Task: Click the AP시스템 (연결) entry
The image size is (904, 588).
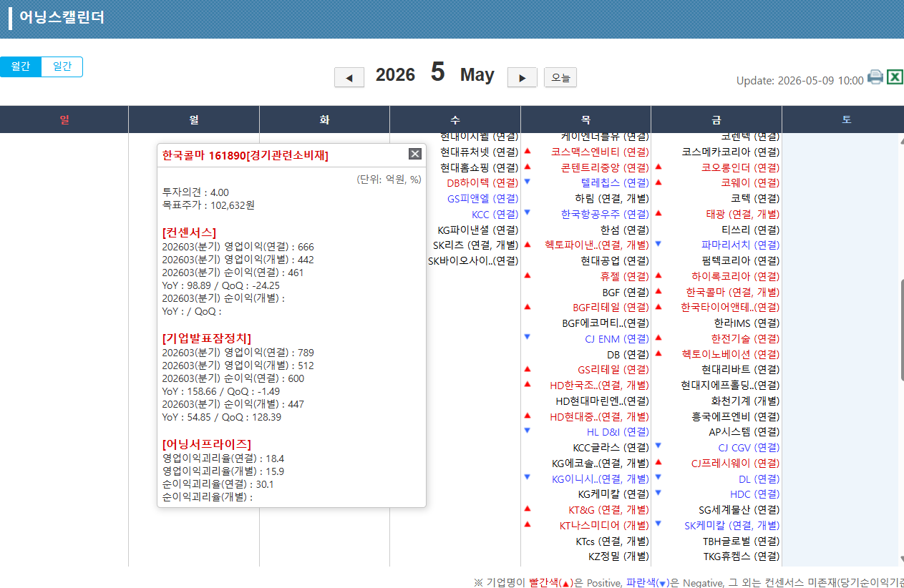Action: [744, 432]
